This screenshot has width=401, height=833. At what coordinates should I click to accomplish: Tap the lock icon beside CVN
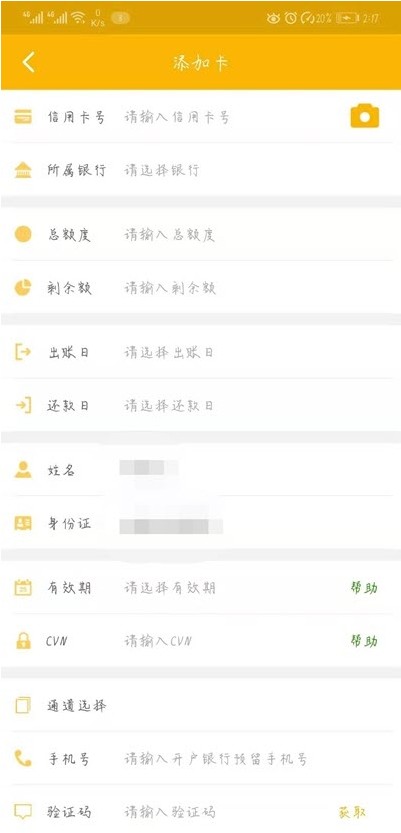[23, 641]
